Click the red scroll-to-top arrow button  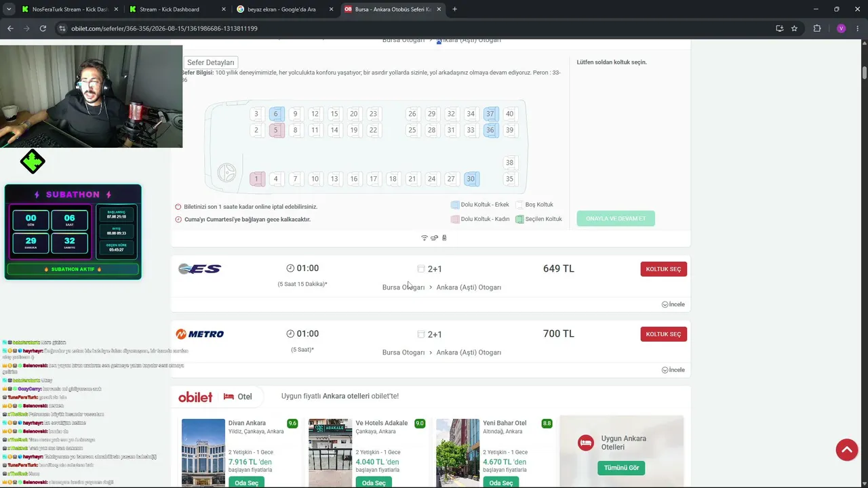click(x=847, y=450)
